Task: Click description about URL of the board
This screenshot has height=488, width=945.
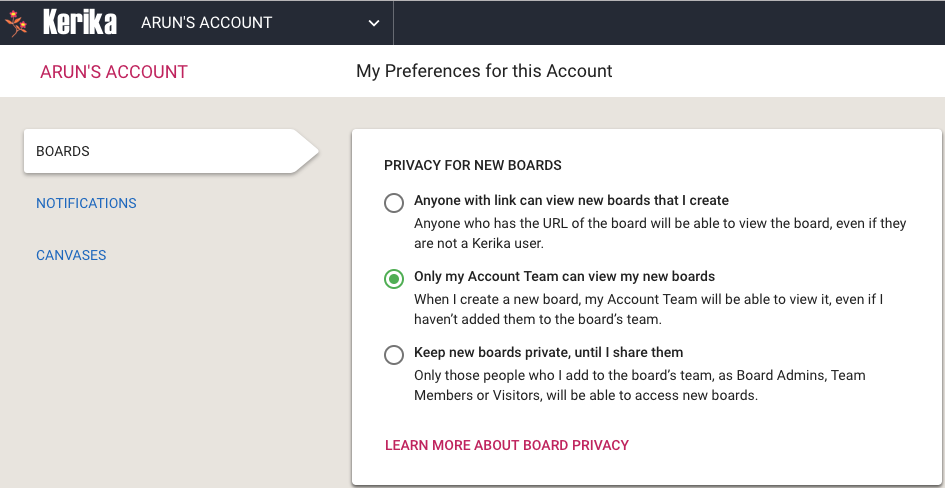Action: click(x=660, y=234)
